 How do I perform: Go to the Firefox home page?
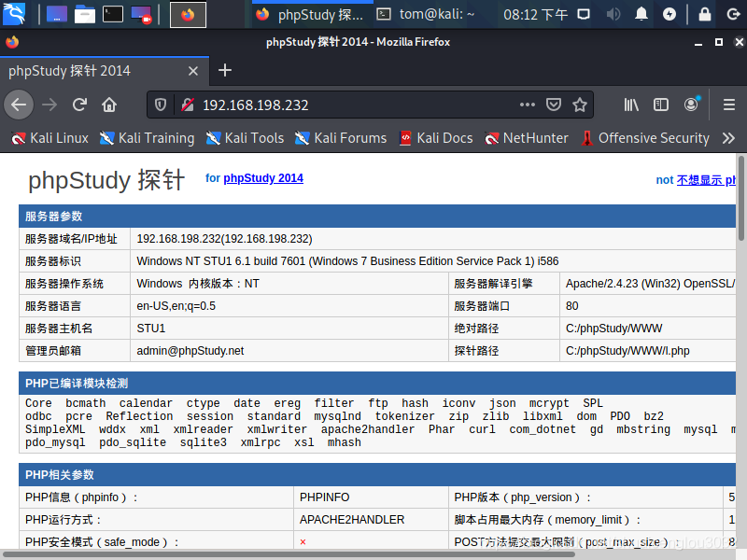coord(109,105)
